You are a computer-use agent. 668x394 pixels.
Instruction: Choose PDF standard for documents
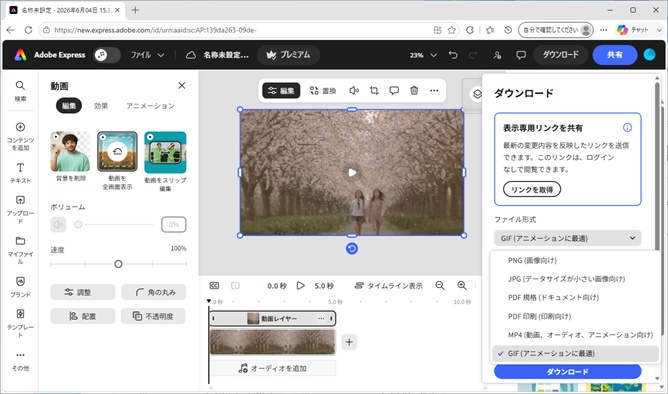pos(574,297)
